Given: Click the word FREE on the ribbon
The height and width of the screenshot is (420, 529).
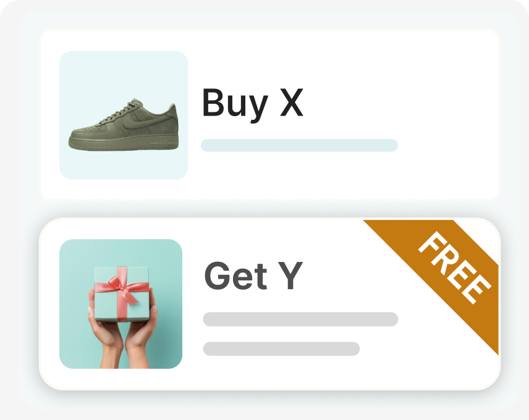Looking at the screenshot, I should 455,267.
